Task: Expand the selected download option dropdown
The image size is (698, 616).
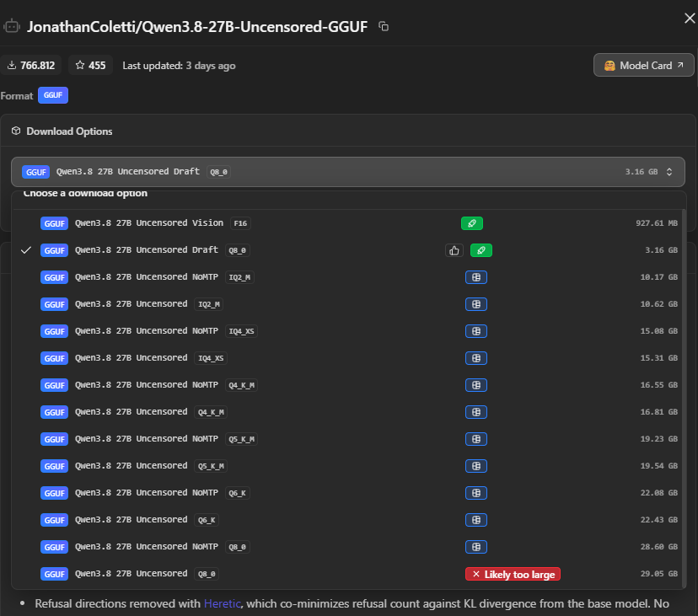Action: pyautogui.click(x=347, y=172)
